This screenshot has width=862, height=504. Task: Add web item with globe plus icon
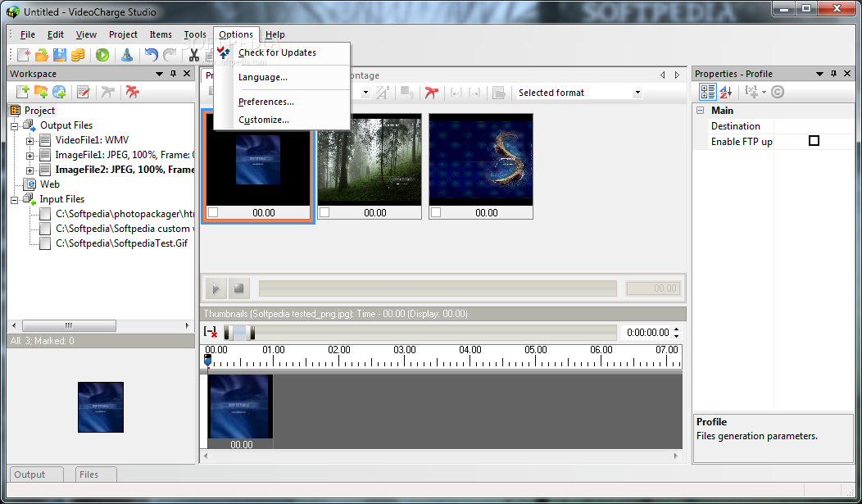click(x=59, y=92)
